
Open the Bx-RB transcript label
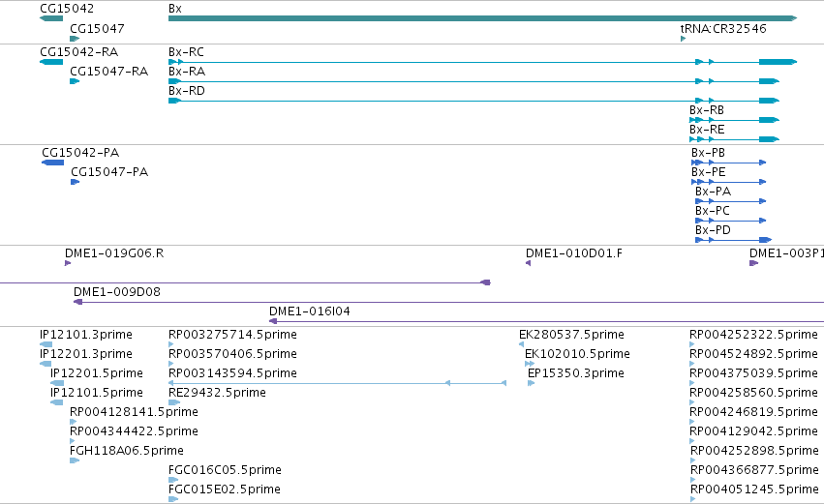click(707, 110)
